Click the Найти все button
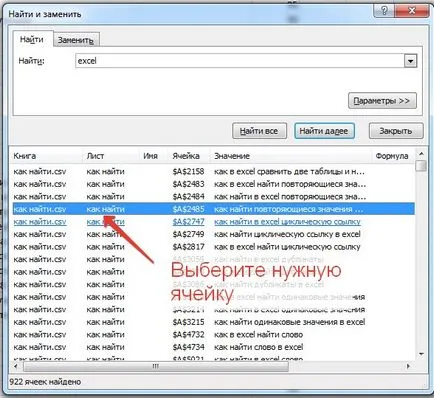434x398 pixels. coord(259,131)
